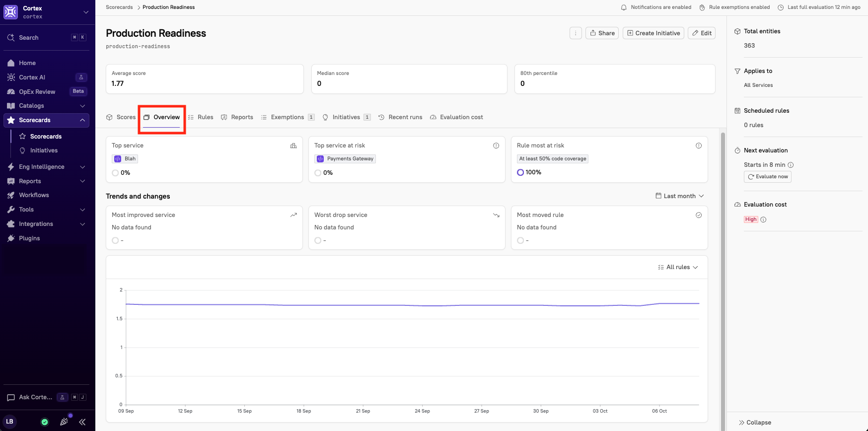Open the Evaluation cost tab
The image size is (868, 431).
pyautogui.click(x=456, y=117)
